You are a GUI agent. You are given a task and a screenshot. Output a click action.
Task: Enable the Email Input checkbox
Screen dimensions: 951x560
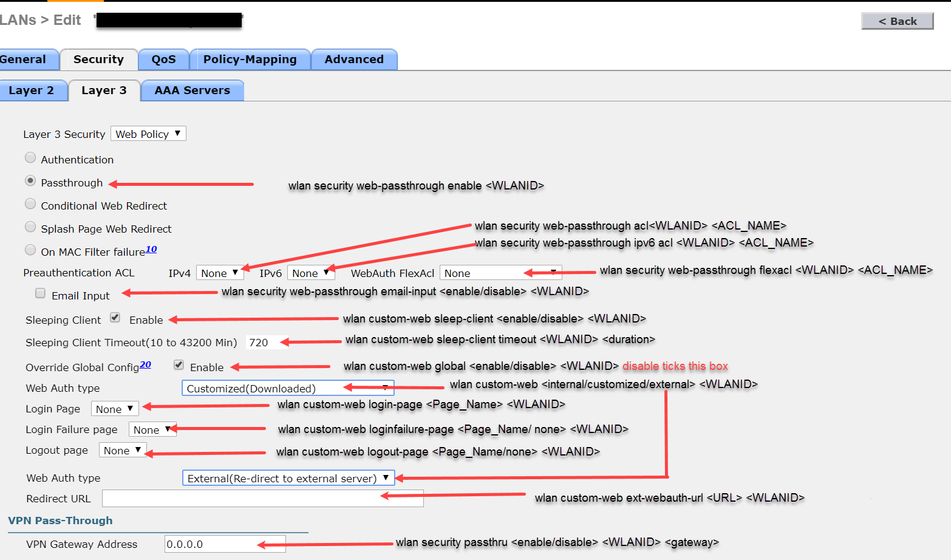pos(41,293)
